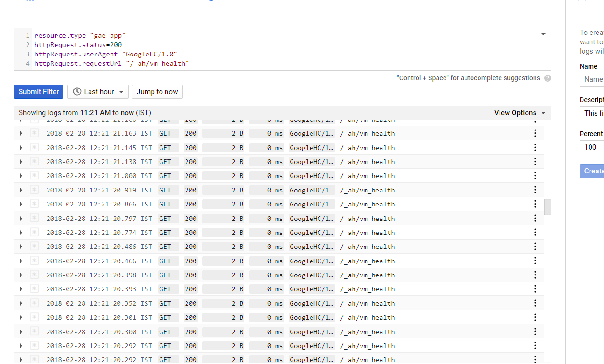This screenshot has width=604, height=364.
Task: Click the Jump to now button
Action: point(157,92)
